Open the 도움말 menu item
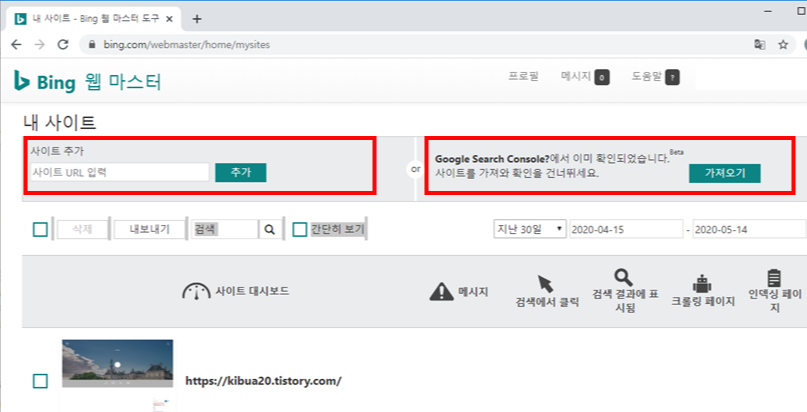 [x=646, y=76]
